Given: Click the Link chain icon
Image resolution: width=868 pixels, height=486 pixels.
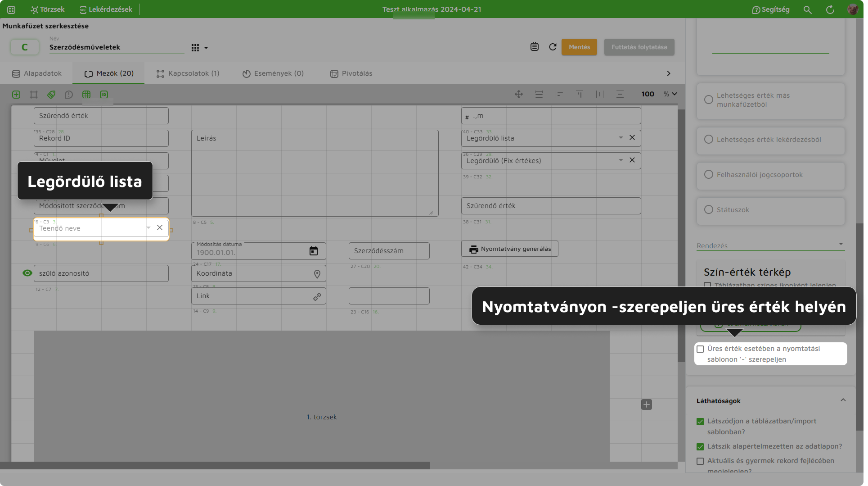Looking at the screenshot, I should tap(317, 296).
